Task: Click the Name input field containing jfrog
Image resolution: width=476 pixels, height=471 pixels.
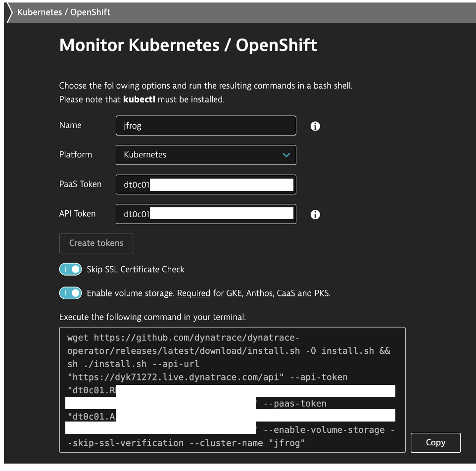Action: click(206, 126)
